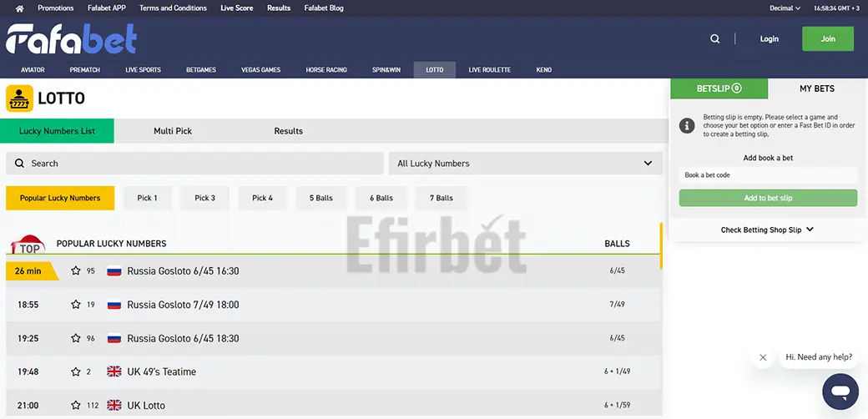868x419 pixels.
Task: Select the Lucky Numbers List tab
Action: click(57, 131)
